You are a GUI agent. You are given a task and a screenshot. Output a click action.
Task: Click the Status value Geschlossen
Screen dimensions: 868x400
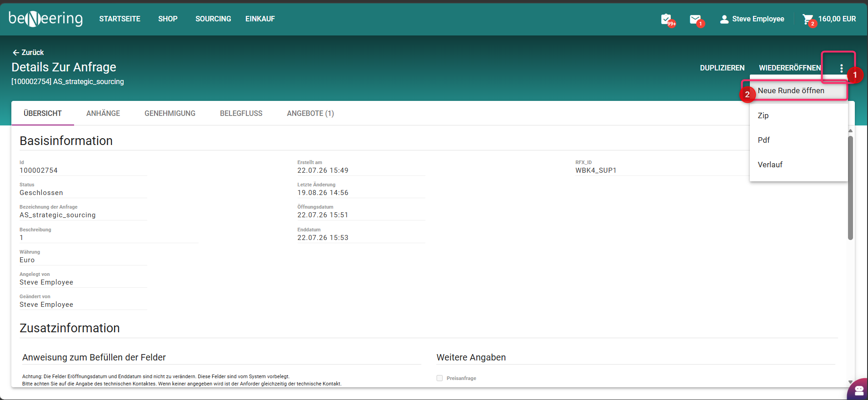(x=41, y=193)
